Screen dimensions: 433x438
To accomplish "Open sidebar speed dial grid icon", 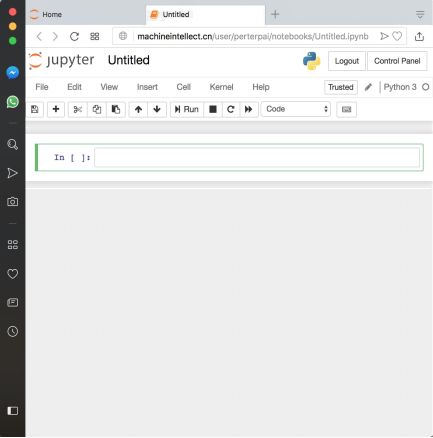I will [13, 244].
